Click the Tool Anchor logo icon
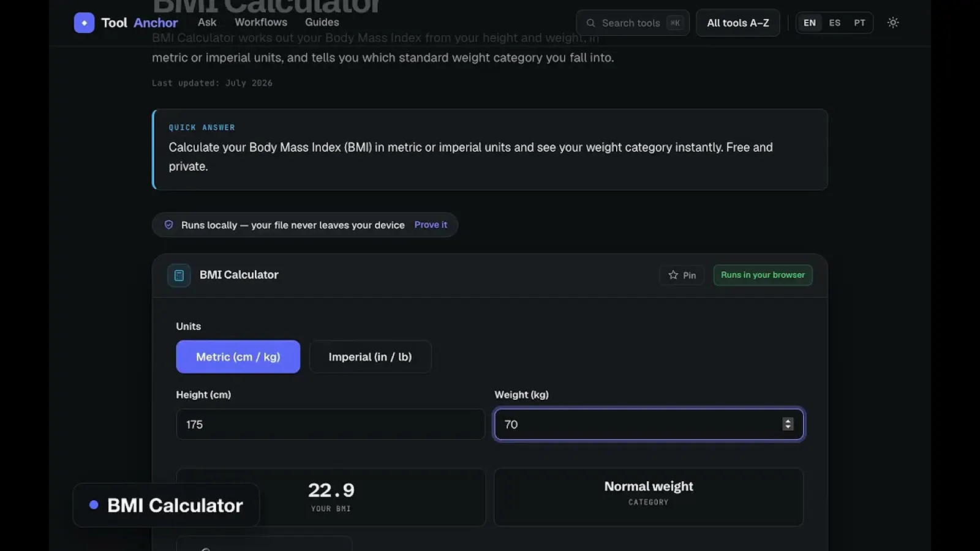This screenshot has width=980, height=551. pos(84,23)
